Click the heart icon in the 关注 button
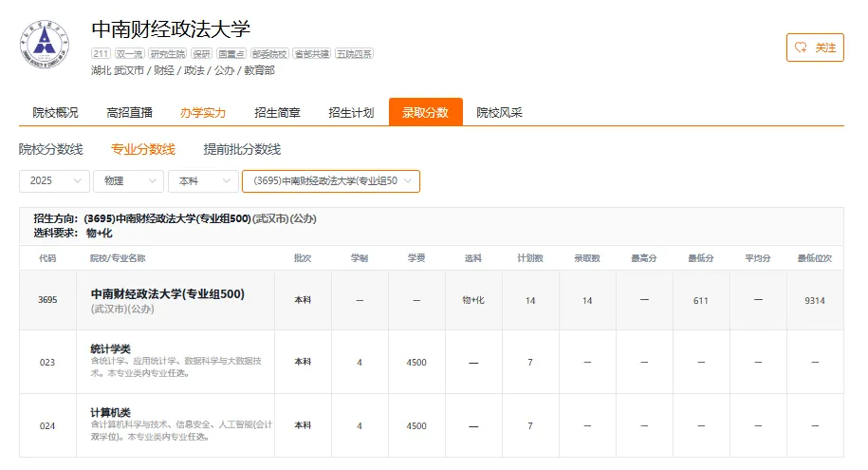The width and height of the screenshot is (868, 470). pyautogui.click(x=801, y=47)
